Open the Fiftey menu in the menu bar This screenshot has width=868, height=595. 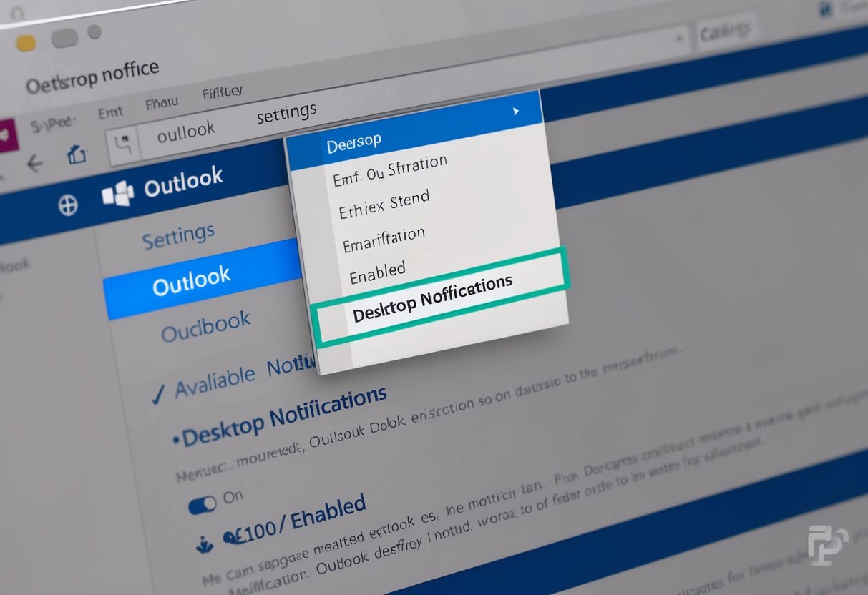[x=222, y=92]
